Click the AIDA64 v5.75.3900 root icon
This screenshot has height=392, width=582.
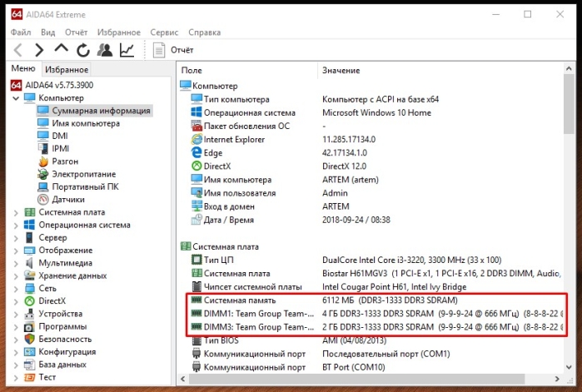tap(16, 85)
